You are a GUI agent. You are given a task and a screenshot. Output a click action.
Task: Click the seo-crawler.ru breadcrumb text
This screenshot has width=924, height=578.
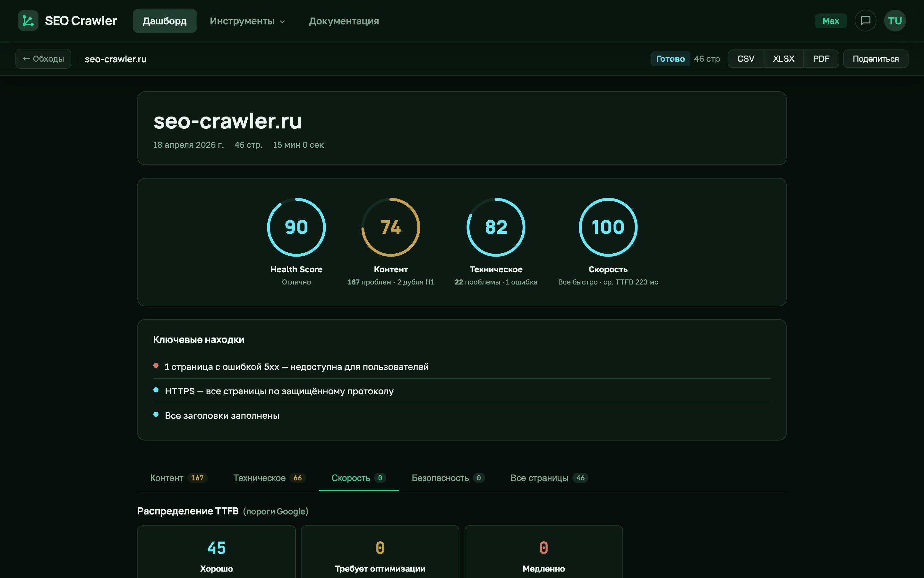pos(116,59)
